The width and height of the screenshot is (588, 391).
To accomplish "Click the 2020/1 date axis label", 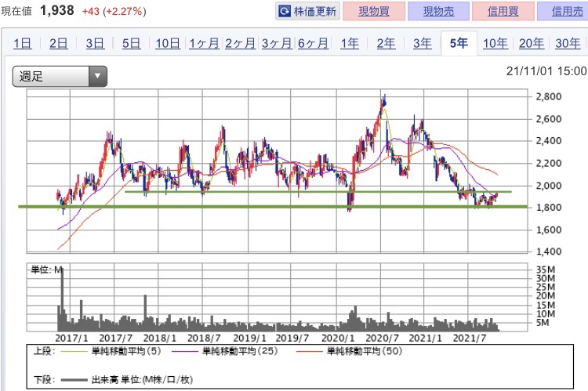I will pos(338,339).
